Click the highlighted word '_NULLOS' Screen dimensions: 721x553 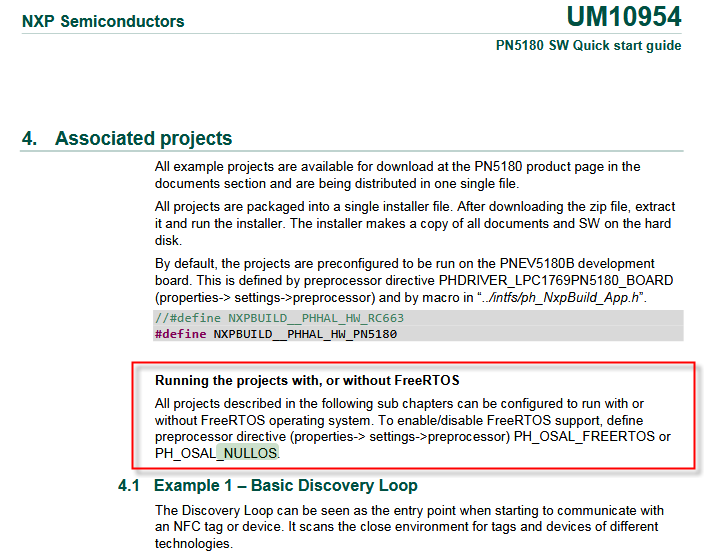coord(247,453)
